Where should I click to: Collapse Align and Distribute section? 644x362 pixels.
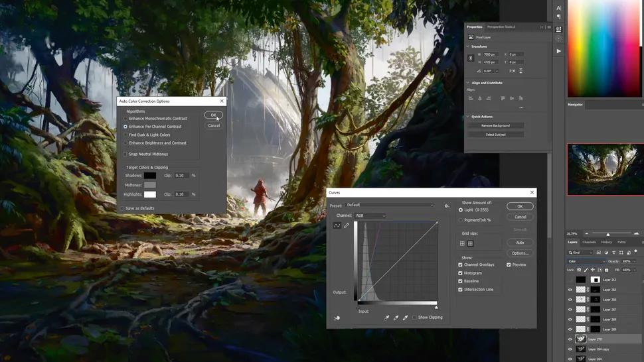(468, 83)
